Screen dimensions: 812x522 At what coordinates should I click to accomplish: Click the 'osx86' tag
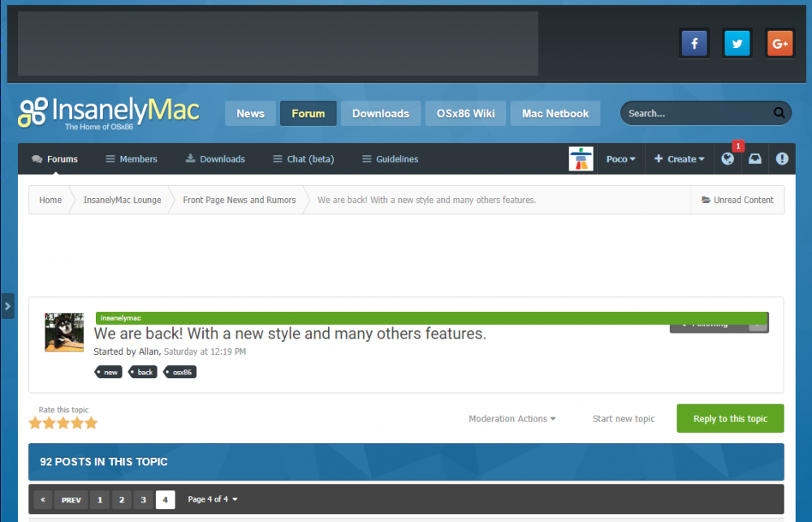pos(180,372)
